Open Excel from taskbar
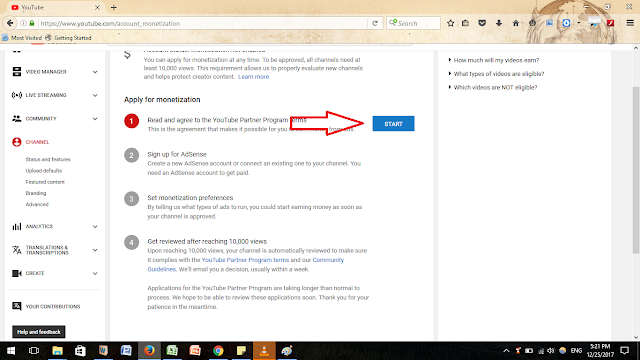 coord(172,351)
